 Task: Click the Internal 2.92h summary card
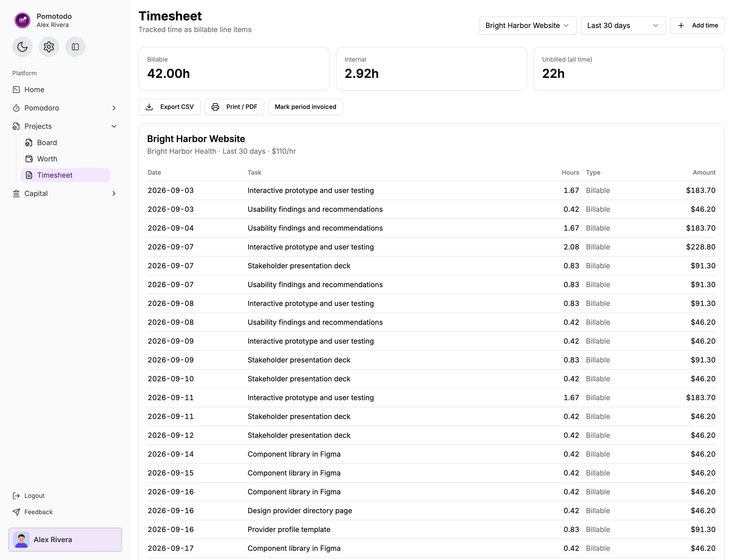click(x=431, y=69)
